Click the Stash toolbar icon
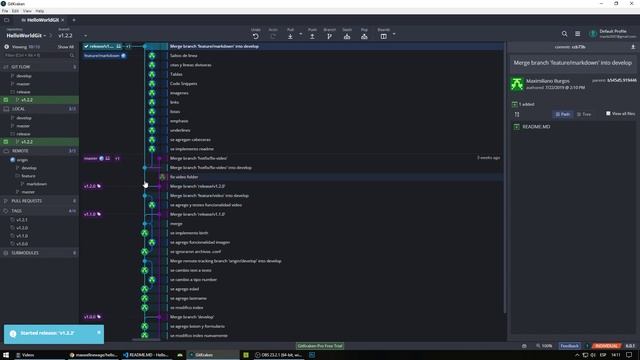Image resolution: width=640 pixels, height=360 pixels. coord(347,36)
